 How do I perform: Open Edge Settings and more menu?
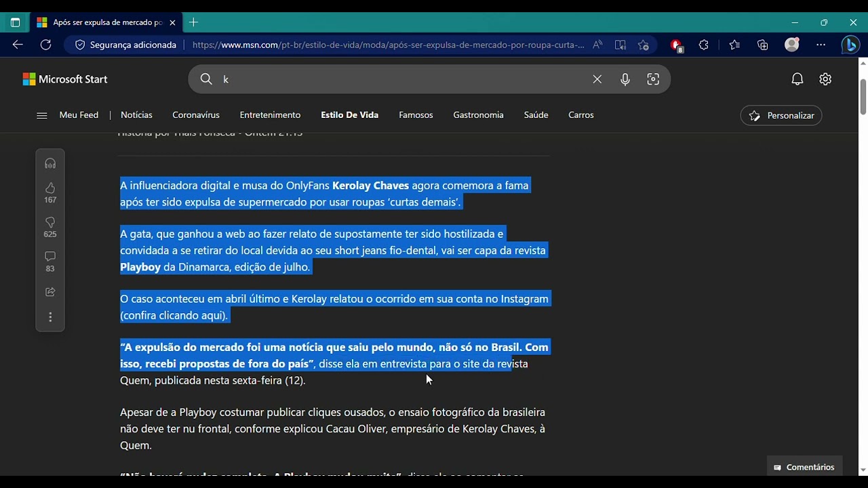coord(821,45)
